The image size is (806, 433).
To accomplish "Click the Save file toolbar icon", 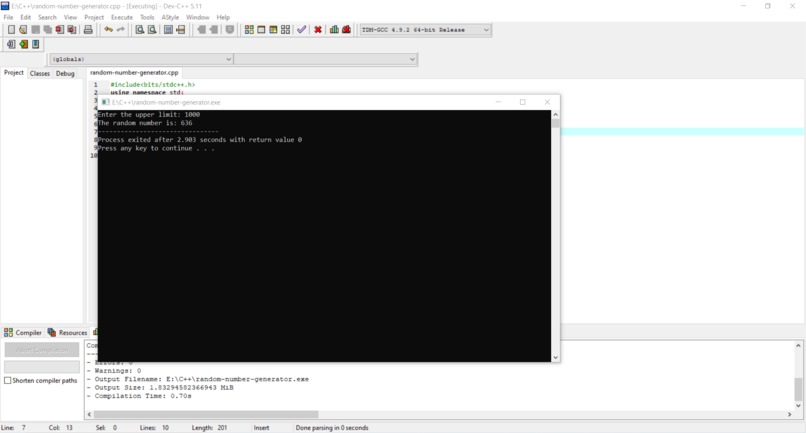I will [35, 30].
